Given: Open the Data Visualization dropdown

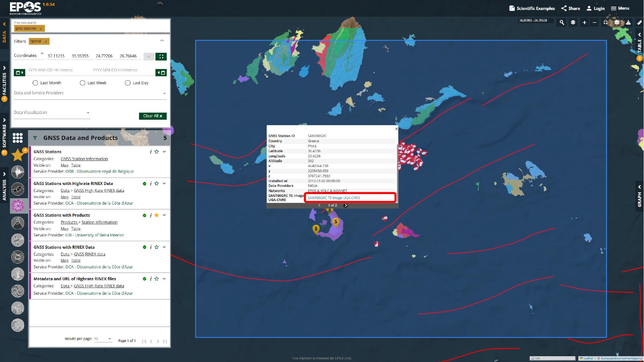Looking at the screenshot, I should 88,112.
